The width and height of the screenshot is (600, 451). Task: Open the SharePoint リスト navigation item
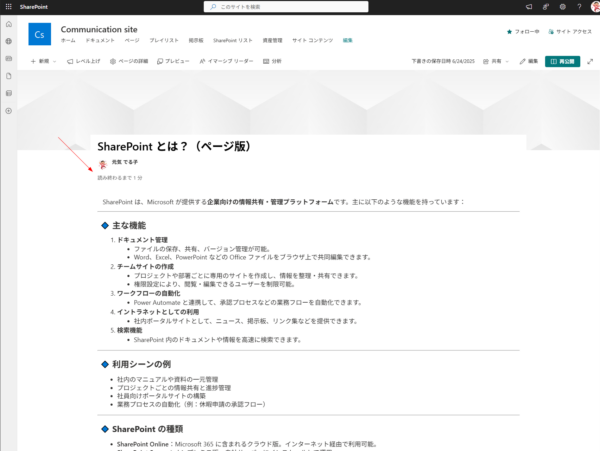pyautogui.click(x=233, y=41)
